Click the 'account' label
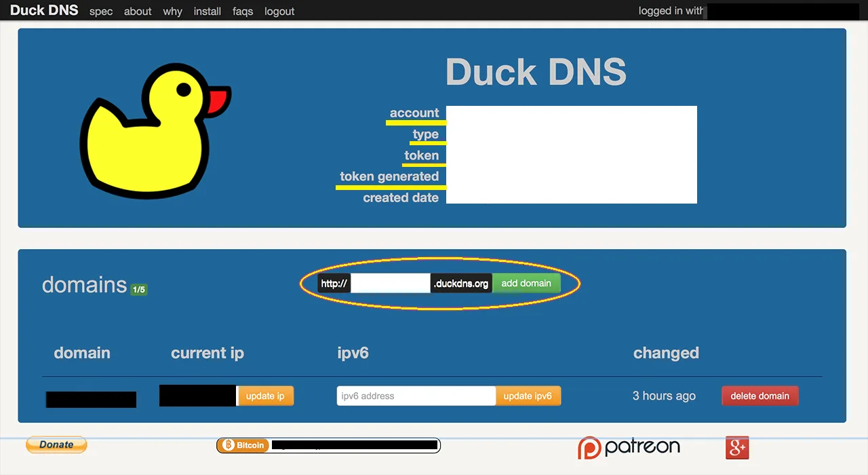 coord(414,113)
